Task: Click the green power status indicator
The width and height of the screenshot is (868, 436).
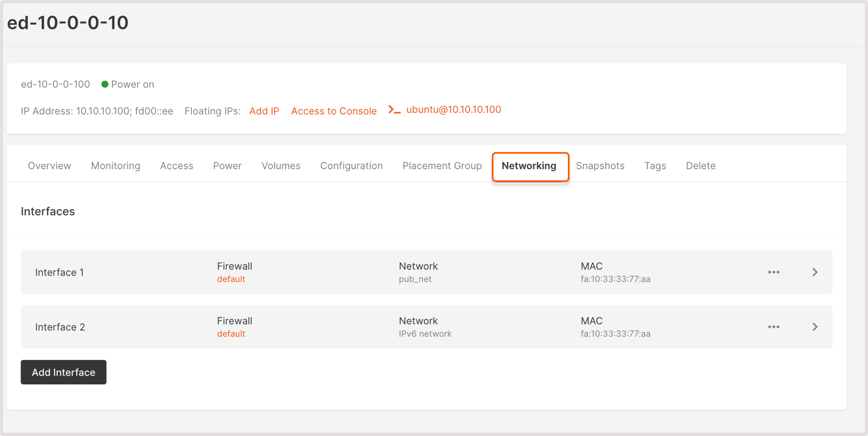Action: (x=105, y=84)
